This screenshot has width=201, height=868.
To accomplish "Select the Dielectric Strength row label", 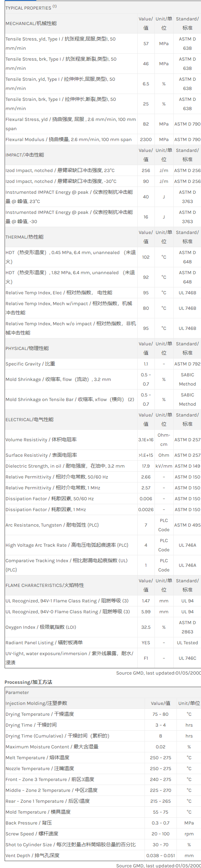I will coord(65,466).
